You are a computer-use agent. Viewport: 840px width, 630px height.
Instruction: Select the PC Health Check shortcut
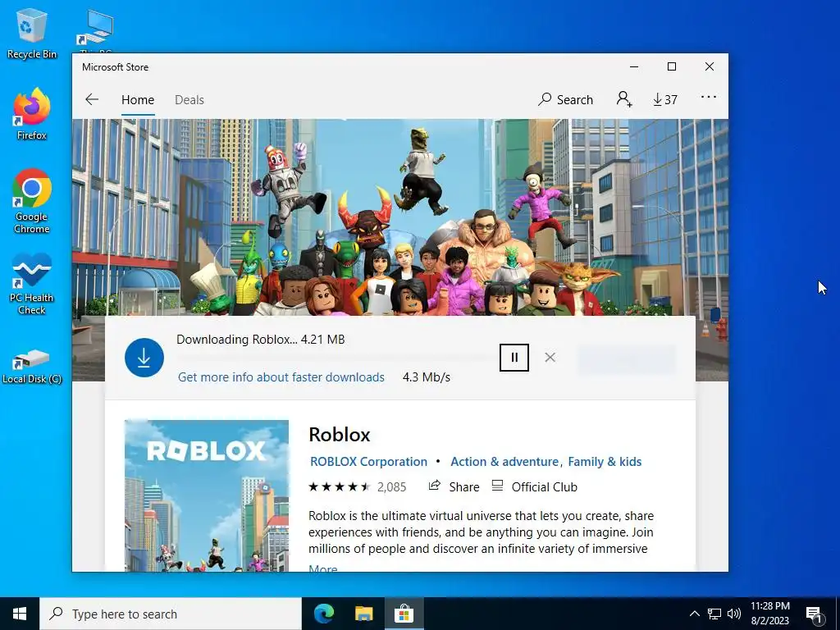point(32,283)
